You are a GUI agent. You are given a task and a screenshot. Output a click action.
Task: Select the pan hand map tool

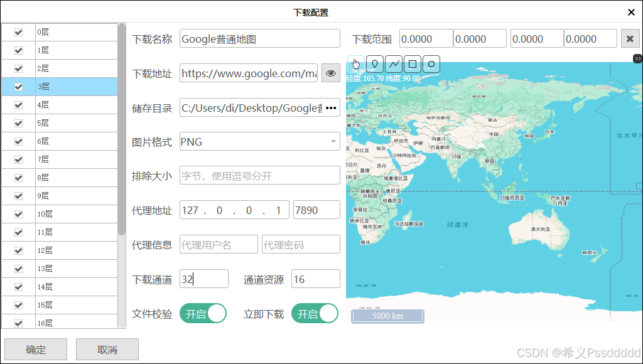[x=355, y=64]
